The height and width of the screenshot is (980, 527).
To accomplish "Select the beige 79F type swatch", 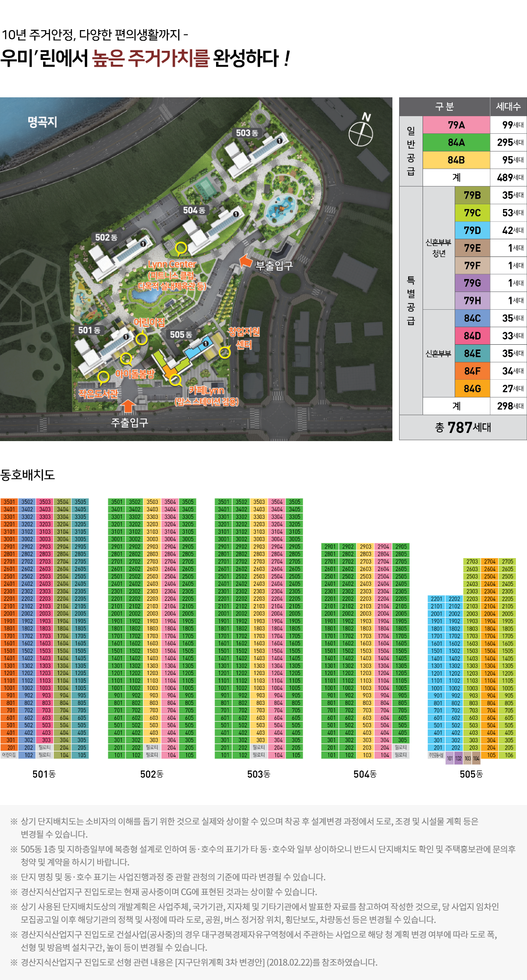I will (472, 266).
